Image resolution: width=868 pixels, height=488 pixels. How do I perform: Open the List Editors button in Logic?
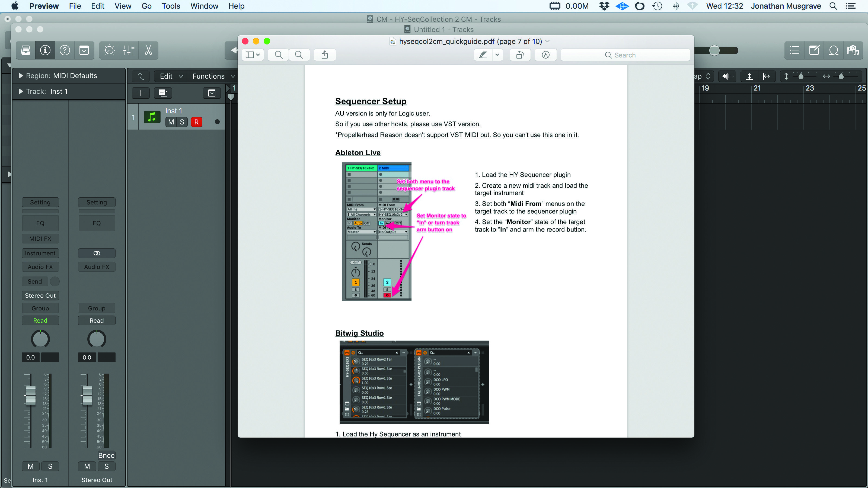tap(794, 50)
